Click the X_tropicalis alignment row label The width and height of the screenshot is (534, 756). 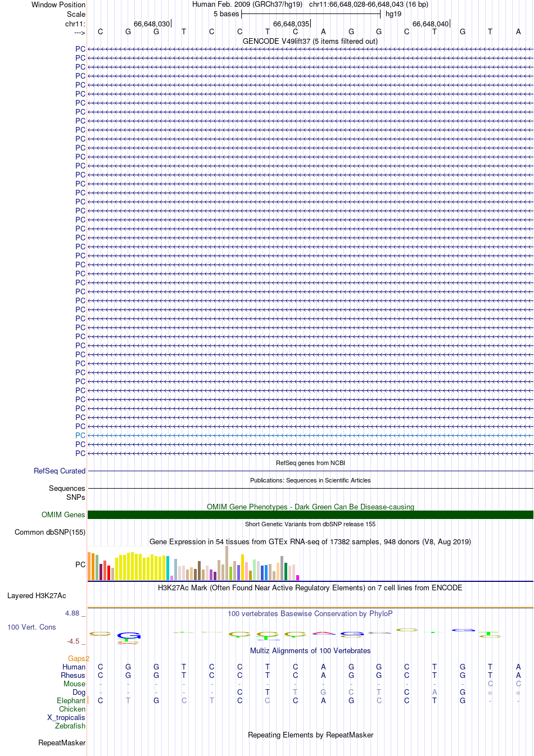pos(67,717)
